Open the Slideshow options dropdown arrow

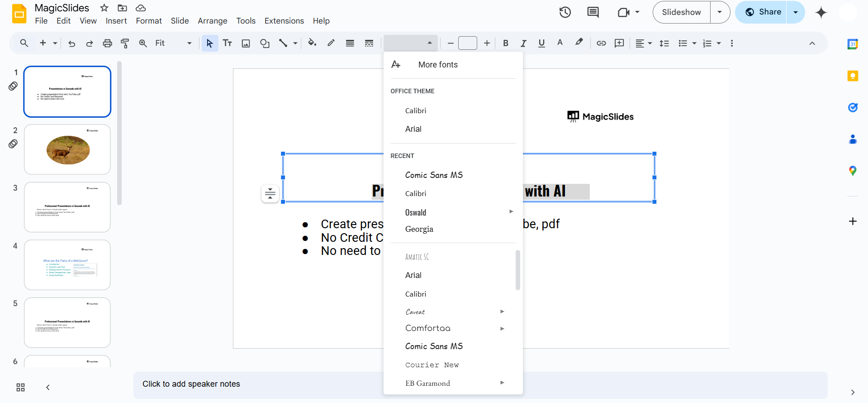(720, 12)
